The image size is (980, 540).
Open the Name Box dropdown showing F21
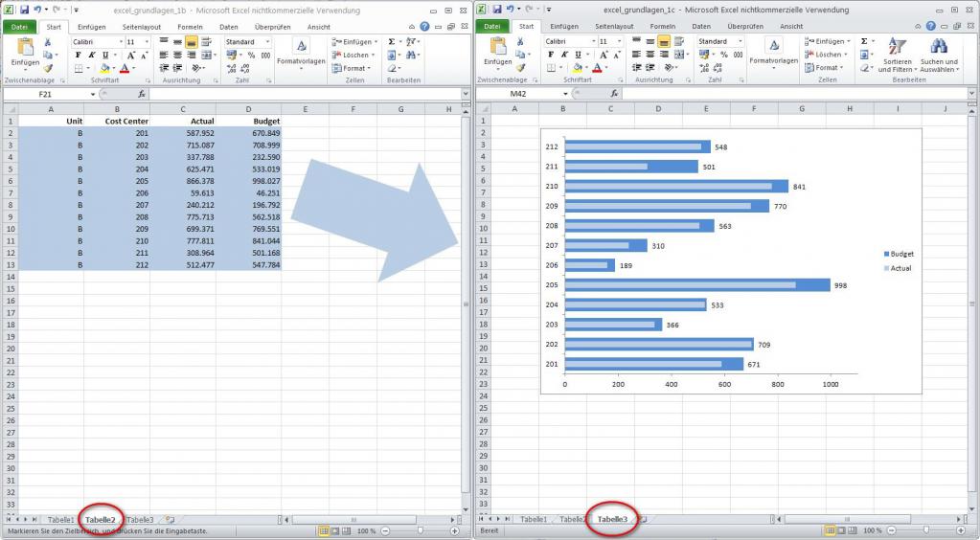click(x=93, y=94)
